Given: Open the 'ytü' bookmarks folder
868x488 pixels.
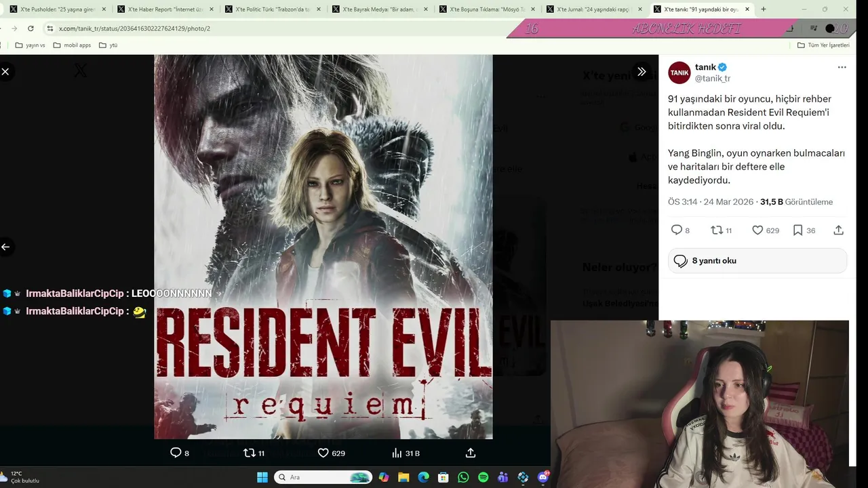Looking at the screenshot, I should coord(108,45).
